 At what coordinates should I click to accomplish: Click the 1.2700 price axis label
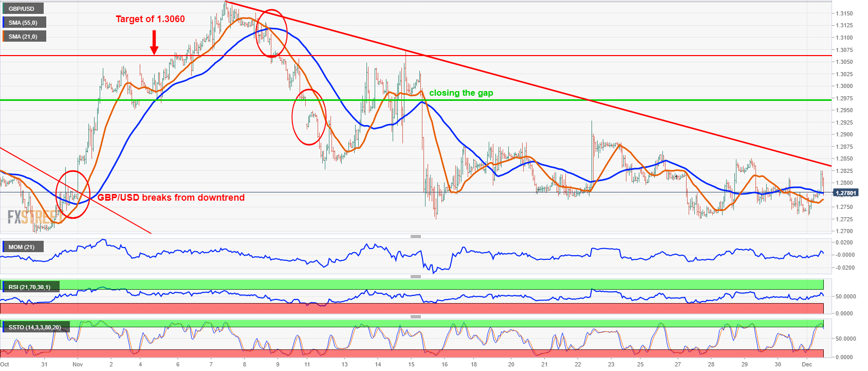tap(844, 232)
